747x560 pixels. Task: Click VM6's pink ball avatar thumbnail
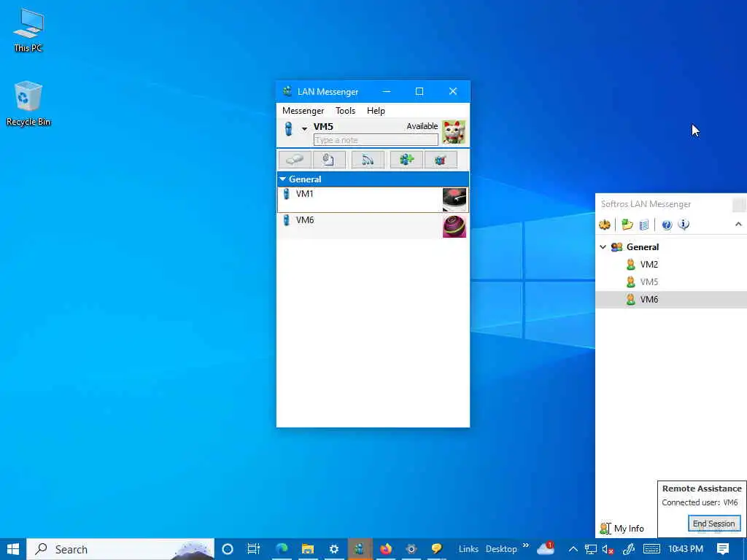(454, 226)
